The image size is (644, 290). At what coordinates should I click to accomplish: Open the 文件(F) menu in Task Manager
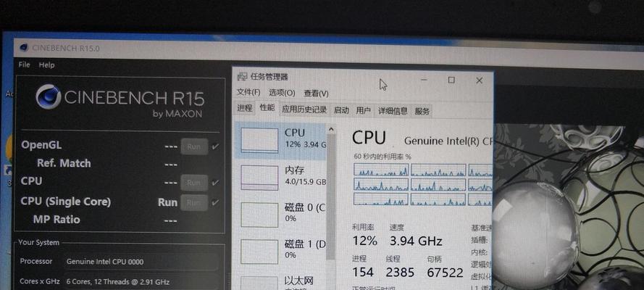point(249,92)
